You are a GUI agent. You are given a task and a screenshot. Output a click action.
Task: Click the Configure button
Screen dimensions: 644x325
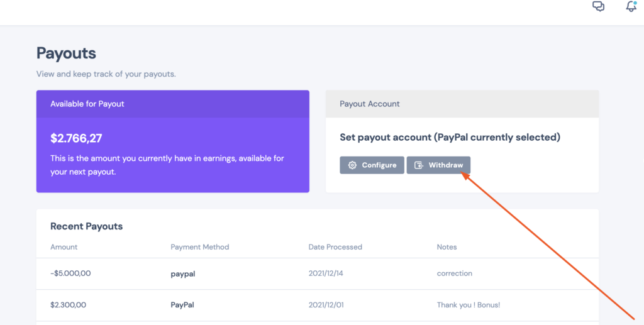(372, 165)
